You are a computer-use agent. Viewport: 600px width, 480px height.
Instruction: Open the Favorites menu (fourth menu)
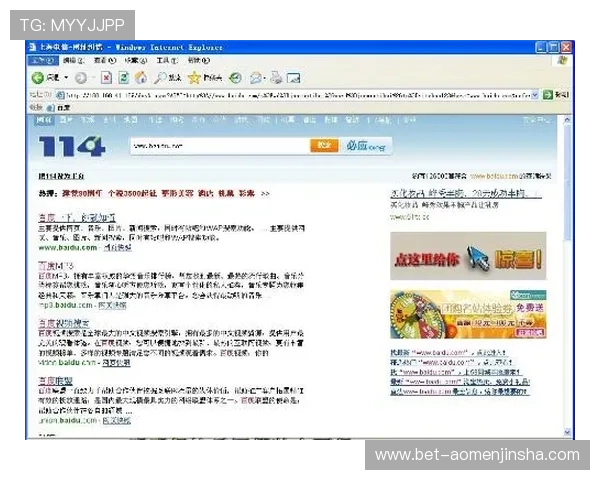coord(136,60)
